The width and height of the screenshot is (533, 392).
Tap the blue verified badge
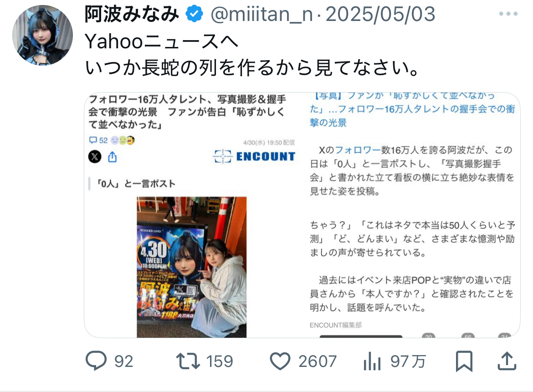click(x=195, y=14)
